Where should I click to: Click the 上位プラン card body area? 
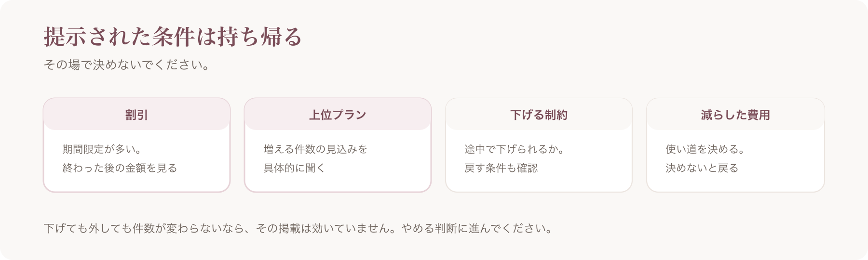338,160
